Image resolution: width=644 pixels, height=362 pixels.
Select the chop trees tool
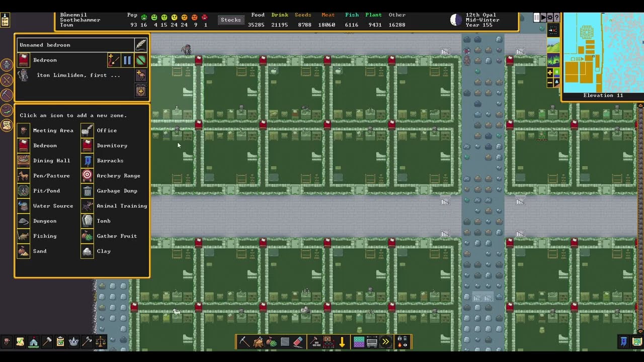click(x=258, y=342)
